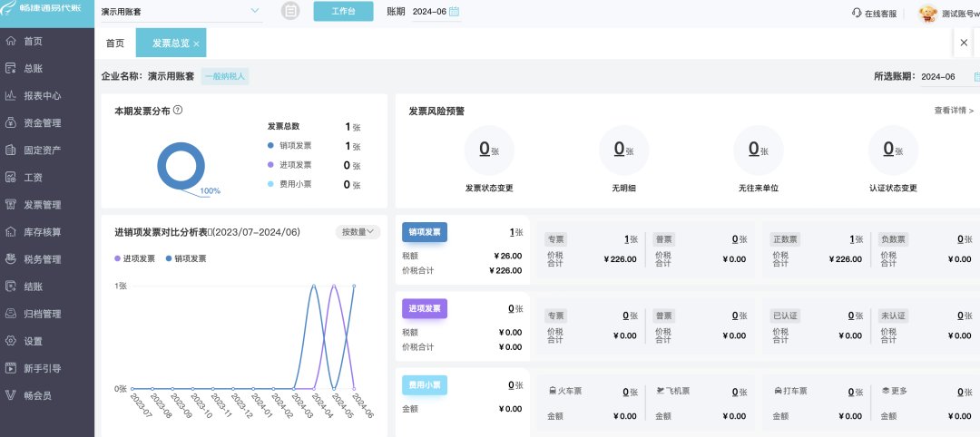
Task: Toggle 销项发票 in the donut legend
Action: (x=294, y=146)
